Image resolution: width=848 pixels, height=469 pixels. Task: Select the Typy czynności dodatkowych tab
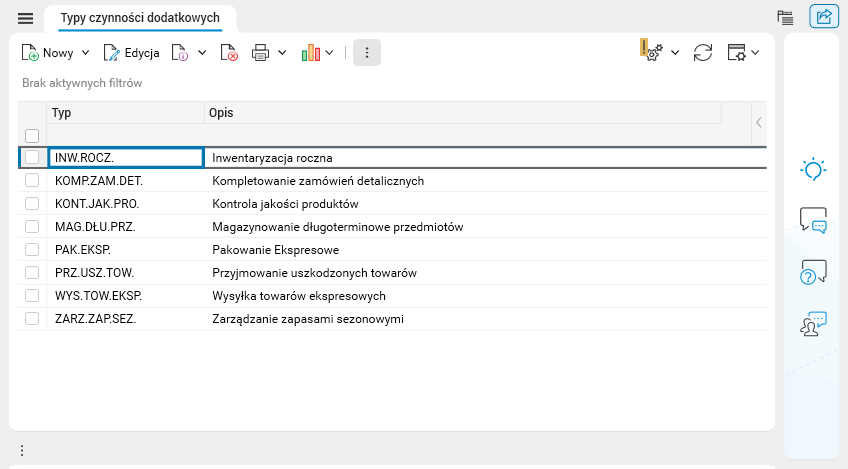click(140, 18)
